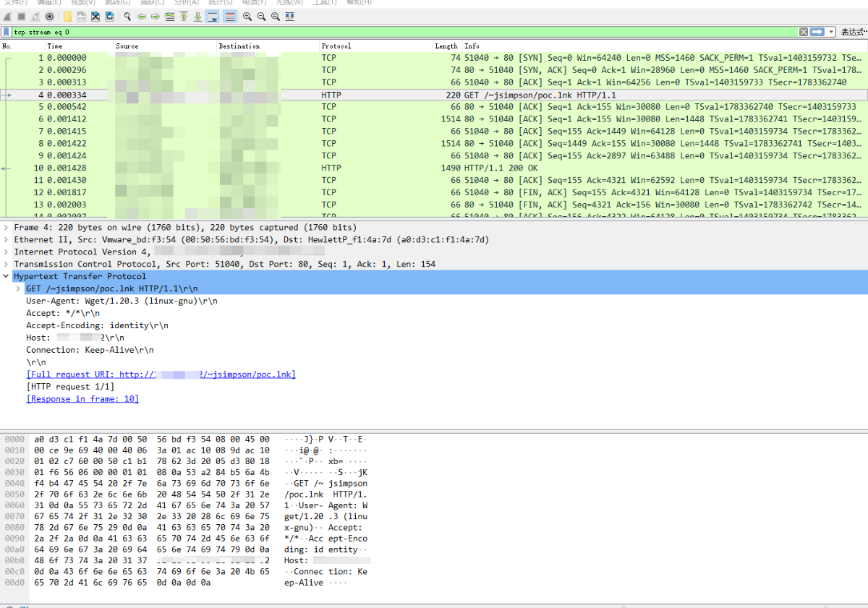Jump to the last packet
This screenshot has height=608, width=868.
click(x=197, y=16)
